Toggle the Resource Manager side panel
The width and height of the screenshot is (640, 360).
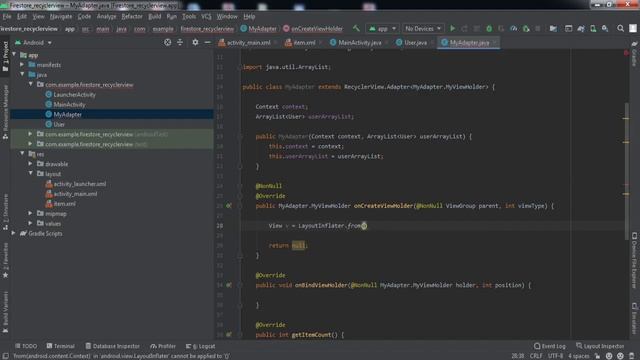point(5,112)
